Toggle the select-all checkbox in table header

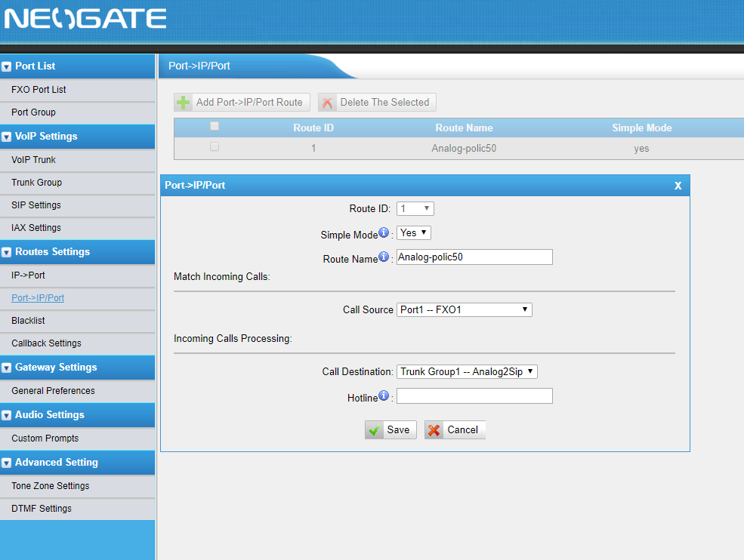coord(215,126)
